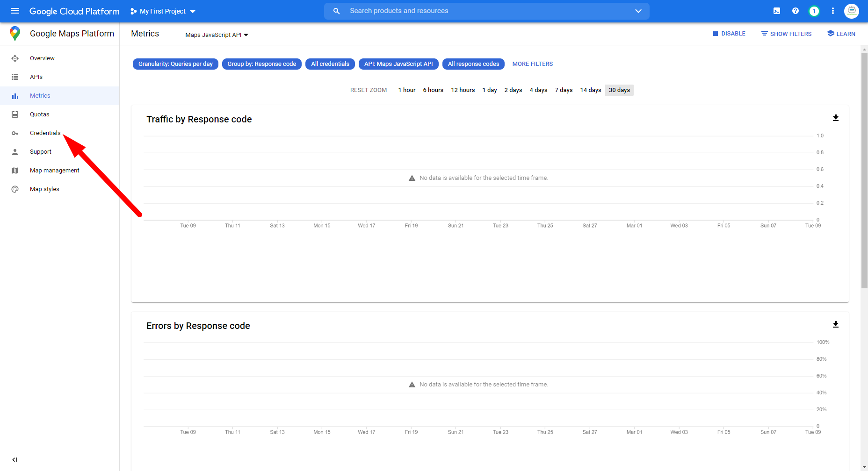Select the 30 days time range
The height and width of the screenshot is (471, 868).
tap(619, 90)
